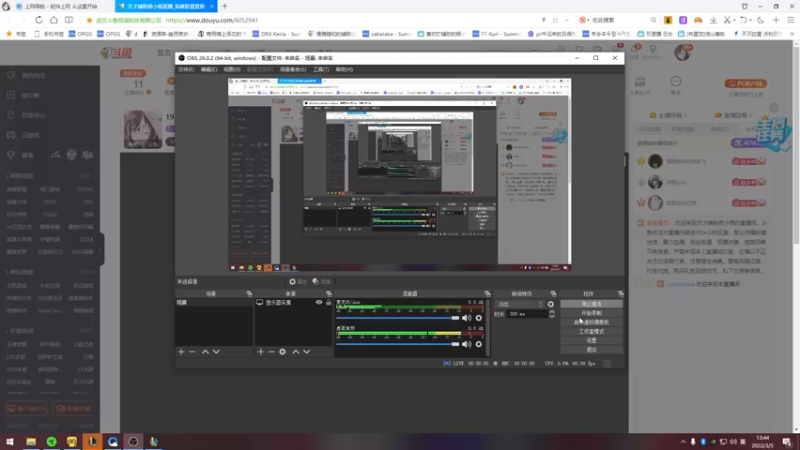Image resolution: width=800 pixels, height=450 pixels.
Task: Click Start Recording button in controls
Action: tap(591, 313)
